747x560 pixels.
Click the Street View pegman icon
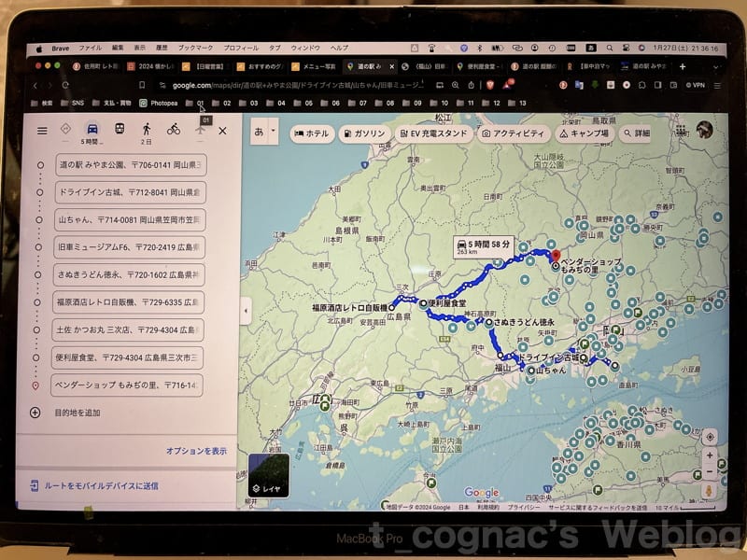[709, 491]
